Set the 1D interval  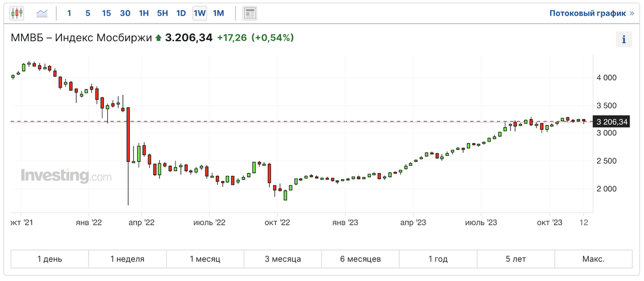pyautogui.click(x=181, y=13)
